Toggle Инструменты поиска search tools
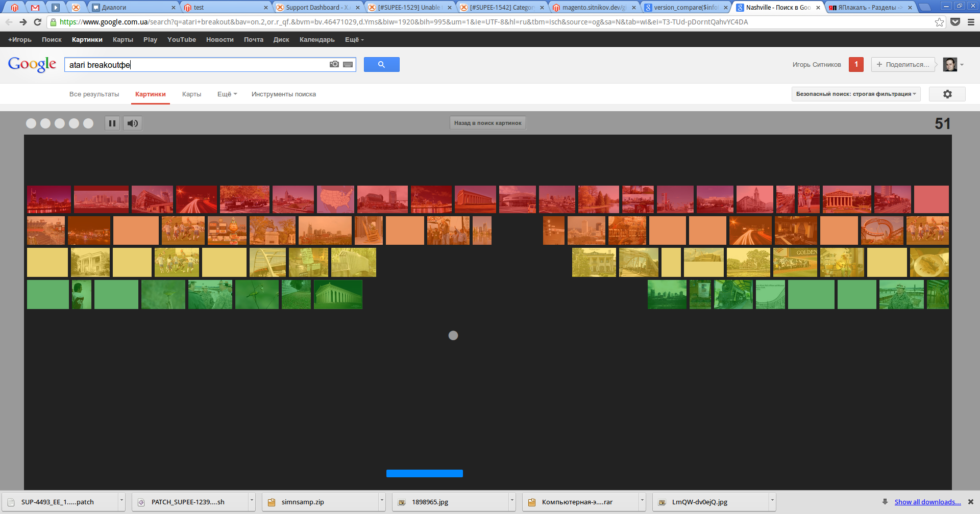980x514 pixels. 283,94
